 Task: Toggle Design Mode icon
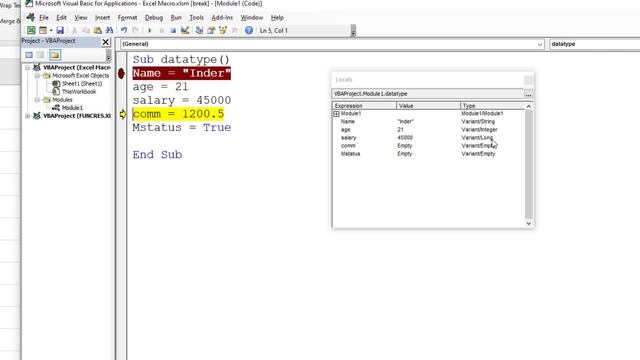coord(185,30)
